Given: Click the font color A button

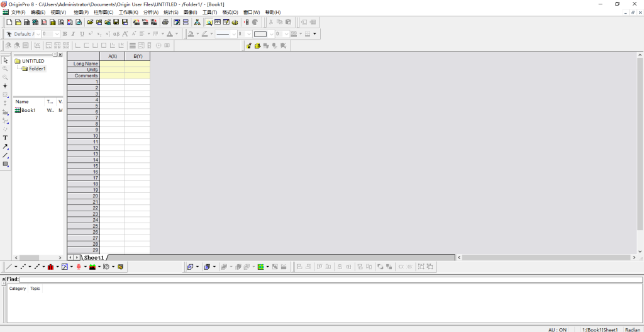Looking at the screenshot, I should click(169, 34).
